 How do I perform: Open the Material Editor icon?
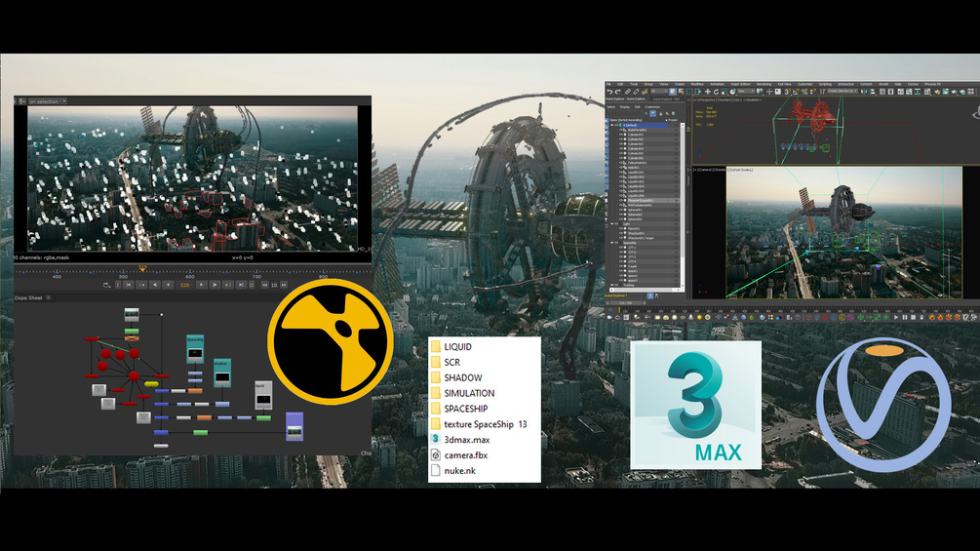click(927, 92)
